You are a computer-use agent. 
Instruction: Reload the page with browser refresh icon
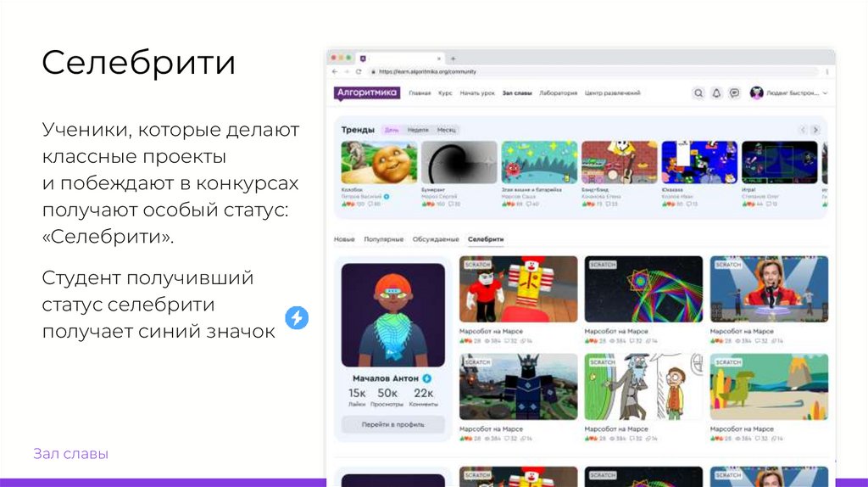coord(359,71)
